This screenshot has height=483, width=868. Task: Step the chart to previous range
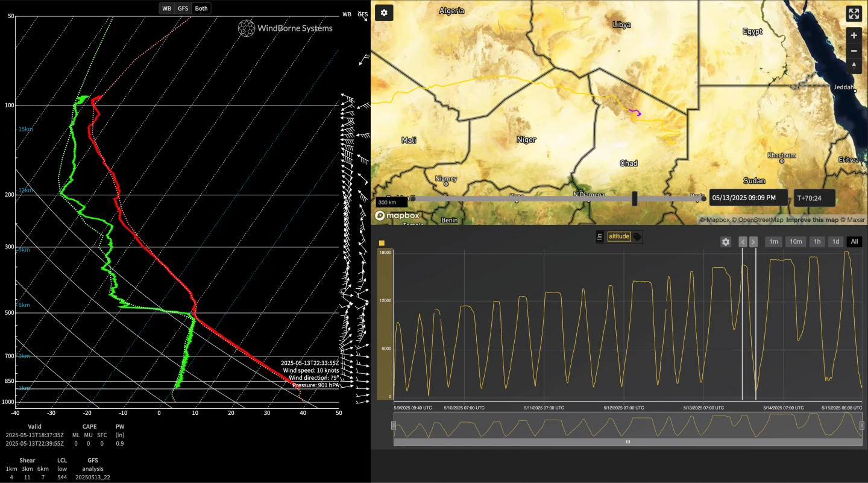(x=743, y=242)
